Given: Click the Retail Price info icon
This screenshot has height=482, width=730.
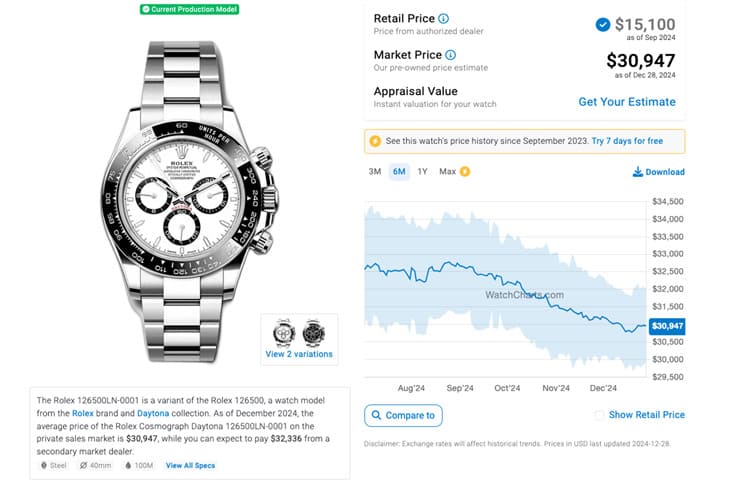Looking at the screenshot, I should (443, 19).
